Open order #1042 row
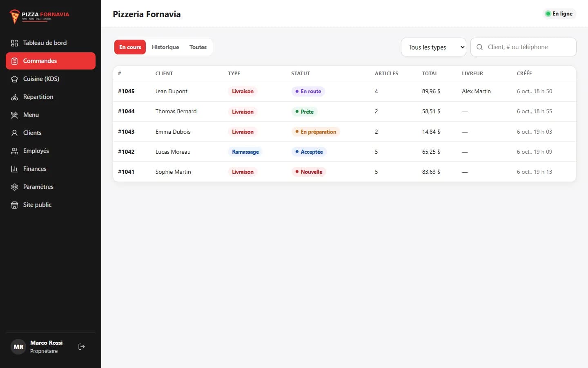 click(x=345, y=152)
